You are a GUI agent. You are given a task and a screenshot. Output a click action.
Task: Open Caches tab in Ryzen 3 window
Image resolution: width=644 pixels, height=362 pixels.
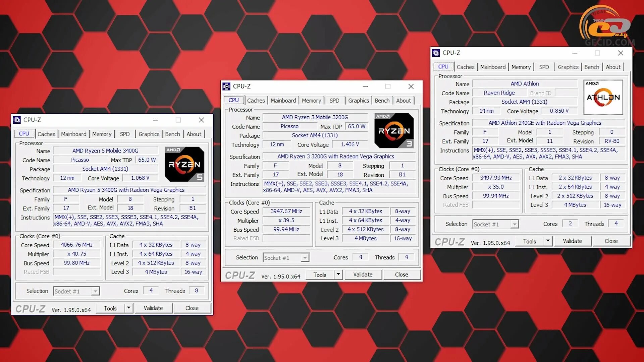coord(256,101)
